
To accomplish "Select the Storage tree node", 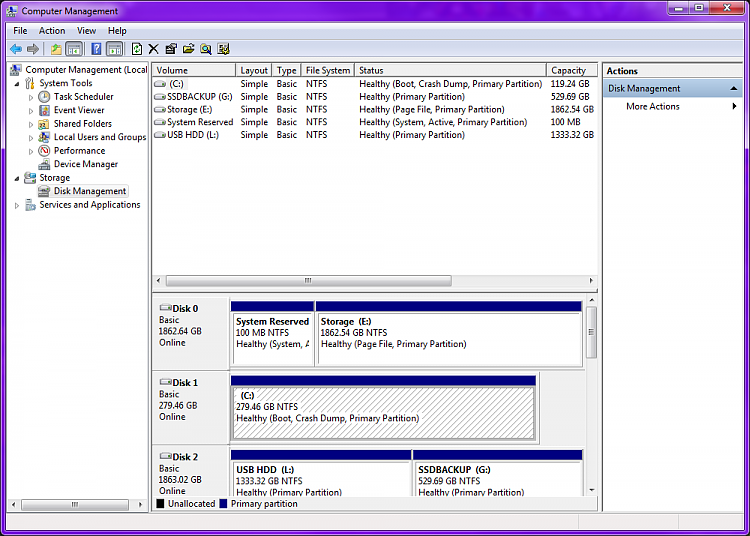I will [55, 177].
